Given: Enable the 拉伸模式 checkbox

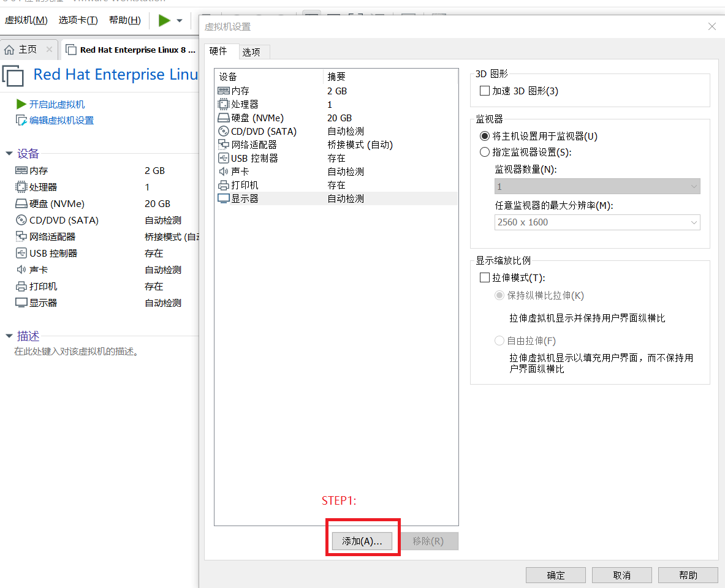Looking at the screenshot, I should [x=485, y=277].
